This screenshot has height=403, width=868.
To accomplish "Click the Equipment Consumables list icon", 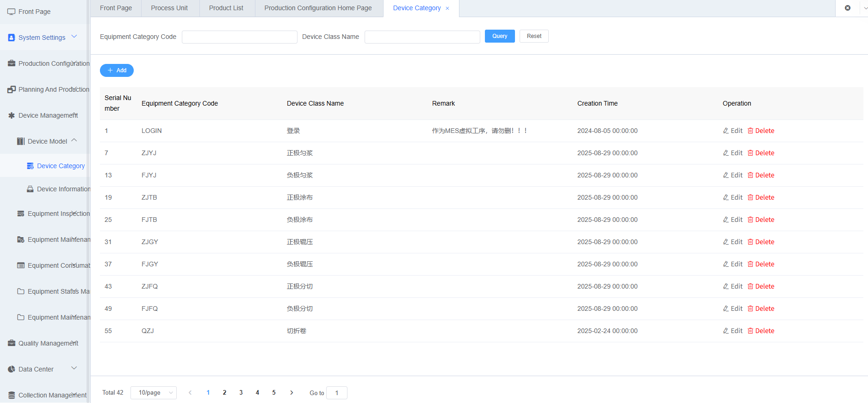I will tap(21, 265).
